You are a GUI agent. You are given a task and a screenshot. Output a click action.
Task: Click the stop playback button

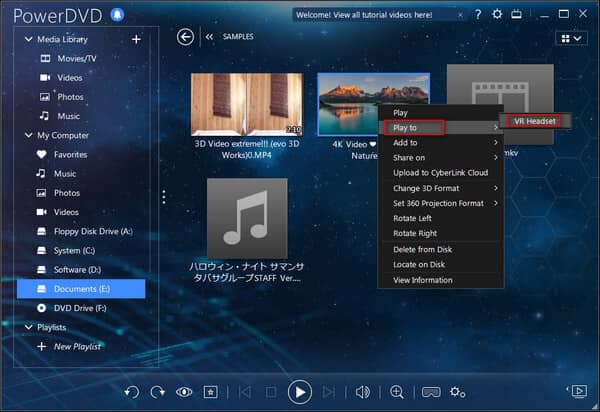pos(271,392)
